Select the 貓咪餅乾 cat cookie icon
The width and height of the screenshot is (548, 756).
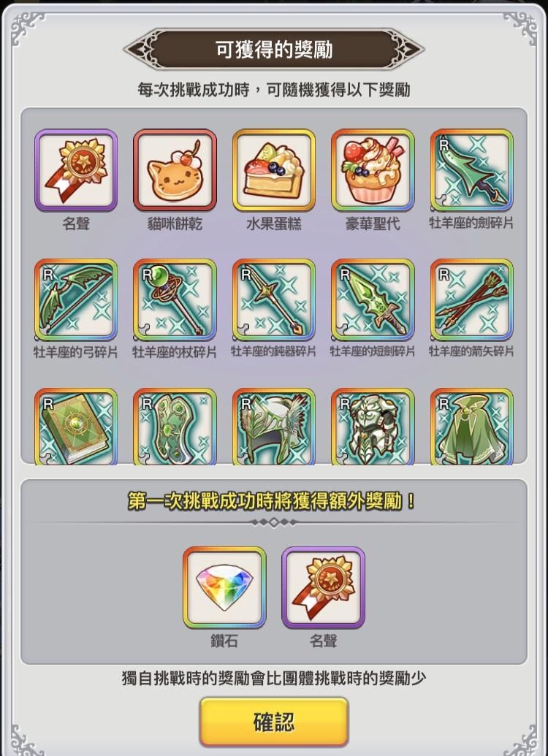pyautogui.click(x=175, y=170)
